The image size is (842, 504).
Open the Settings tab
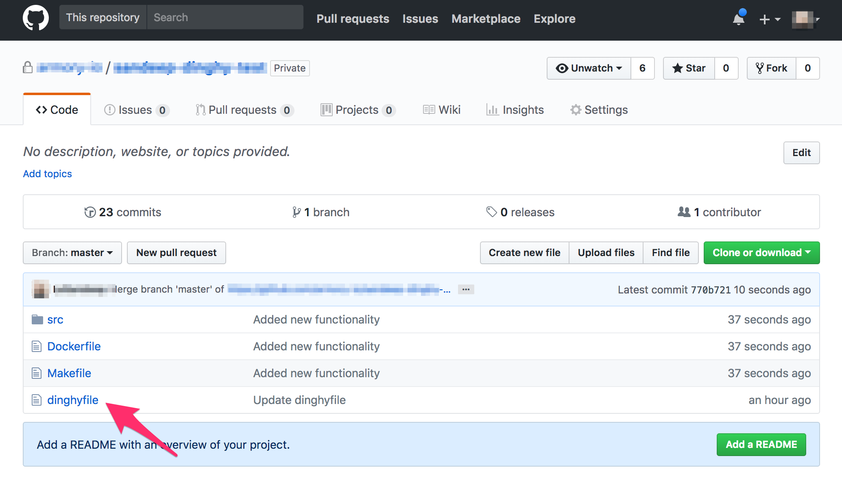(599, 110)
